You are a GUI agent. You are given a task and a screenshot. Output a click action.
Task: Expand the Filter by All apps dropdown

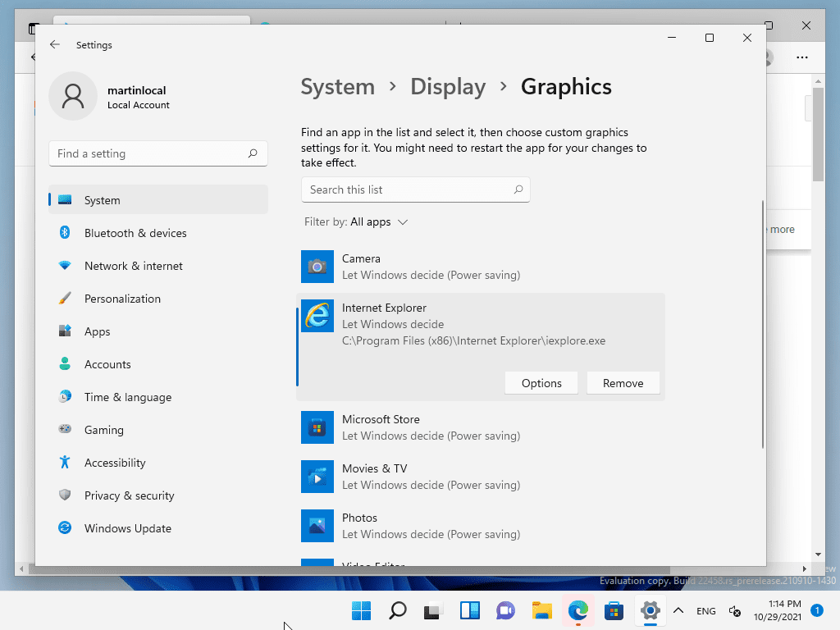[x=356, y=222]
